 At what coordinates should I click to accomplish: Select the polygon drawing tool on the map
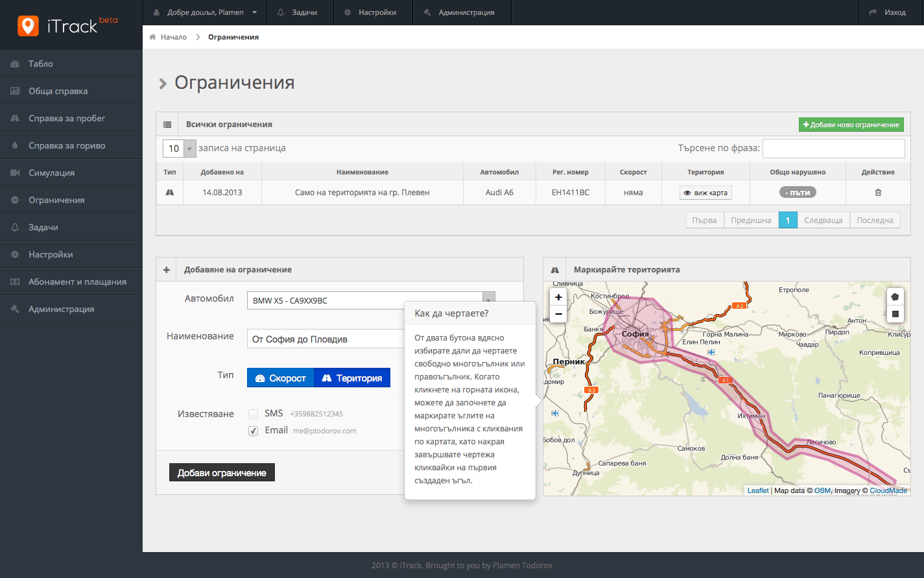(895, 296)
